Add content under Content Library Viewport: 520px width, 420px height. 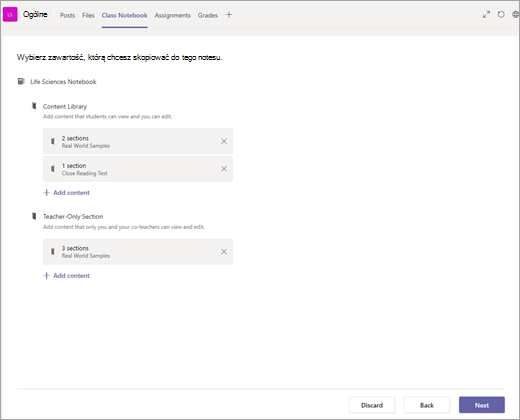[x=66, y=193]
